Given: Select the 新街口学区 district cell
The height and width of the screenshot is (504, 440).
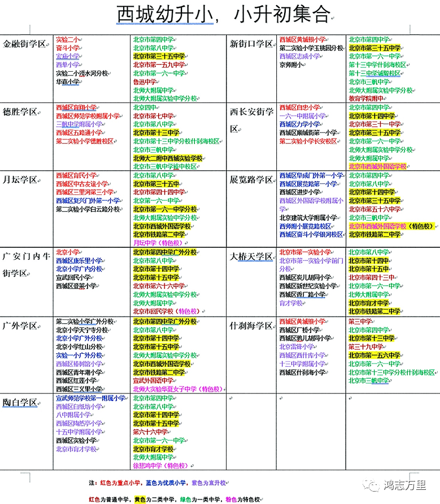Looking at the screenshot, I should coord(251,68).
